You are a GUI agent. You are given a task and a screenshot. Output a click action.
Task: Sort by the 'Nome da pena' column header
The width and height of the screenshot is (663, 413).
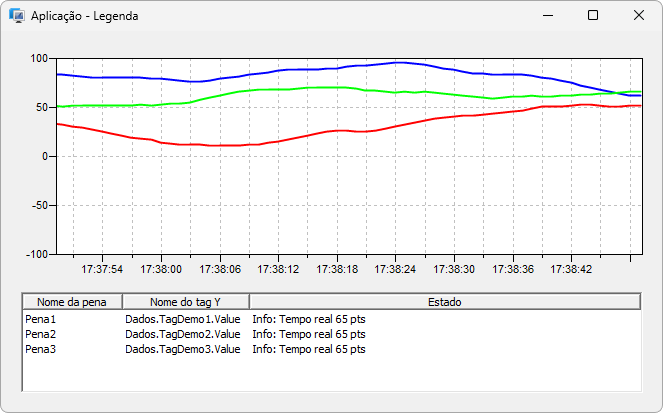[x=72, y=302]
